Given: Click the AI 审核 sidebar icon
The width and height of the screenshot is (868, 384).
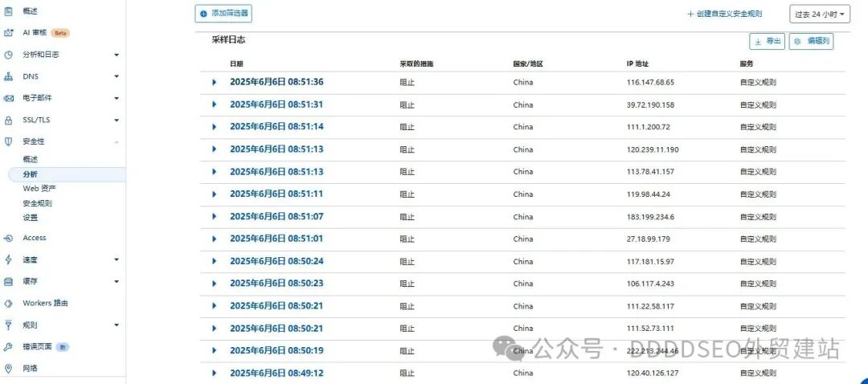Looking at the screenshot, I should point(9,33).
